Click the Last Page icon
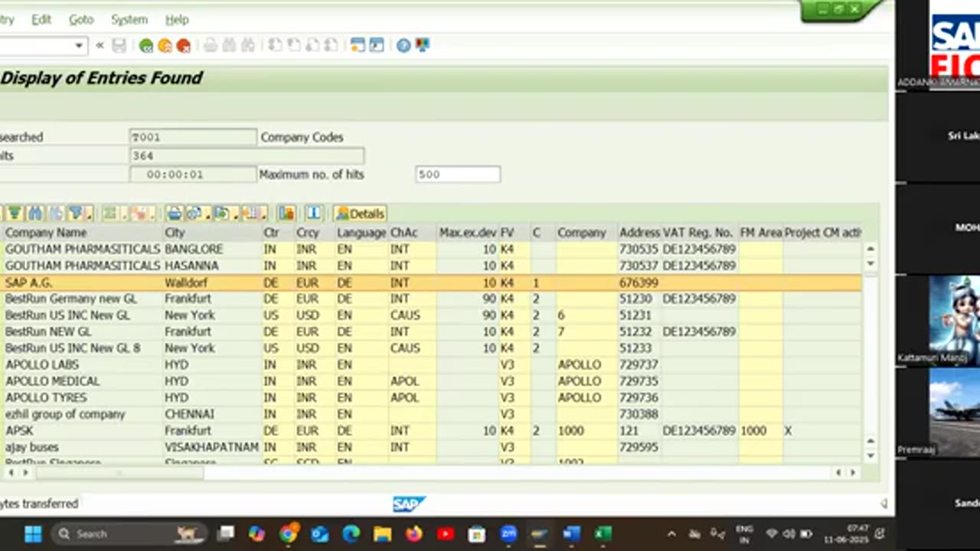This screenshot has width=980, height=551. point(331,46)
